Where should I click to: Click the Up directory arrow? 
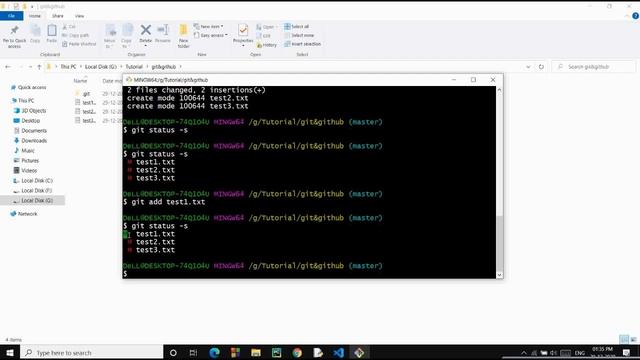39,67
